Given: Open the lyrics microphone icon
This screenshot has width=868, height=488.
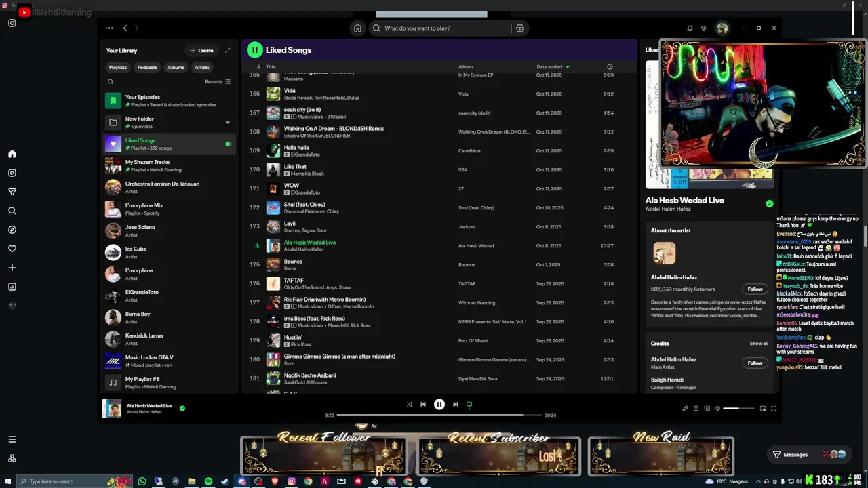Looking at the screenshot, I should [685, 409].
